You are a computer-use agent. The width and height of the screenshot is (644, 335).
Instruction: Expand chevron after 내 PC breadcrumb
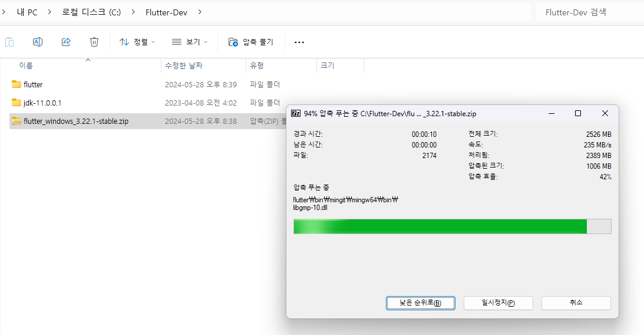[49, 12]
